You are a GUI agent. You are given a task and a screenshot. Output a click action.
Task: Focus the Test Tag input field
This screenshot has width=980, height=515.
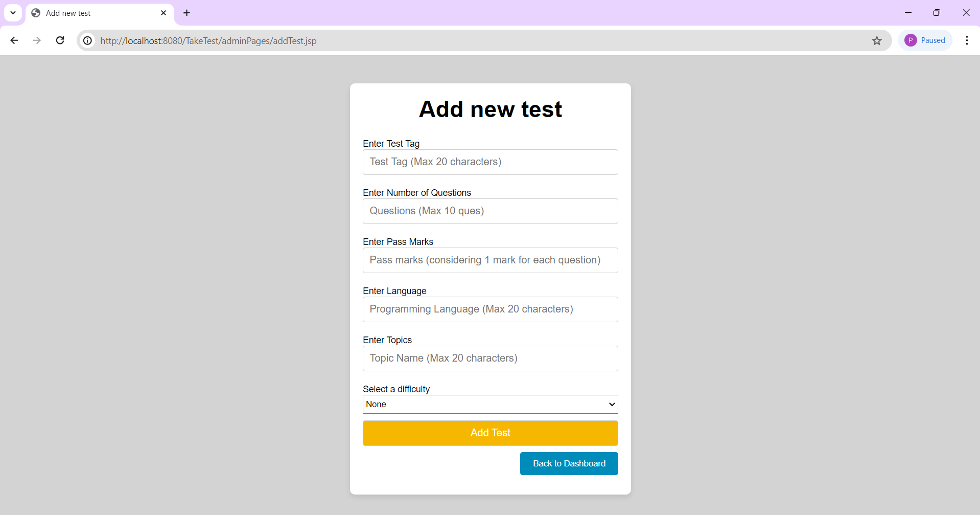point(491,162)
